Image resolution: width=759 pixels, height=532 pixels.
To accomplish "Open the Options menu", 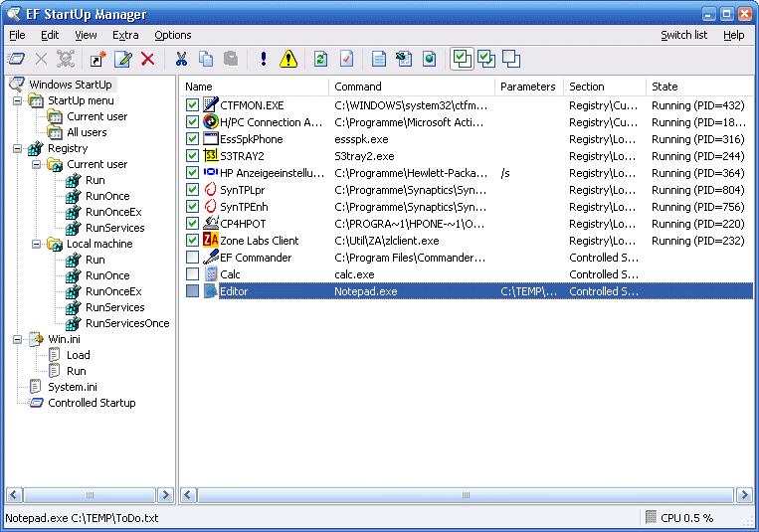I will pos(172,35).
